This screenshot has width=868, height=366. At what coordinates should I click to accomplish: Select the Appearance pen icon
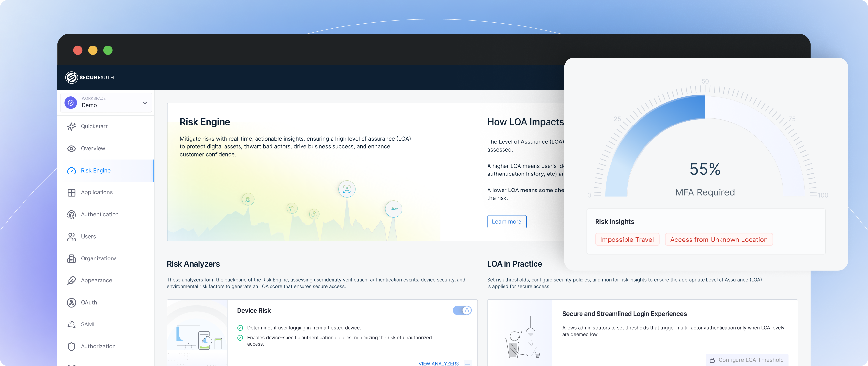(71, 280)
